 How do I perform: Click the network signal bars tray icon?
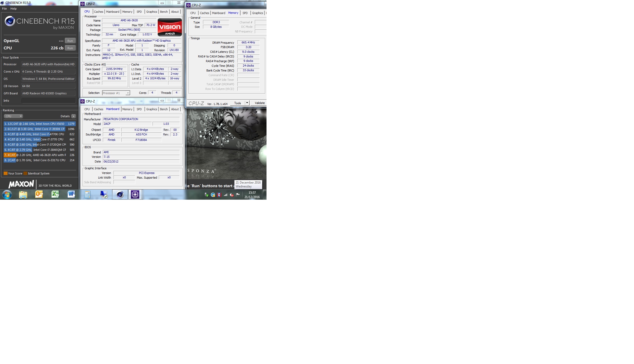pos(225,195)
